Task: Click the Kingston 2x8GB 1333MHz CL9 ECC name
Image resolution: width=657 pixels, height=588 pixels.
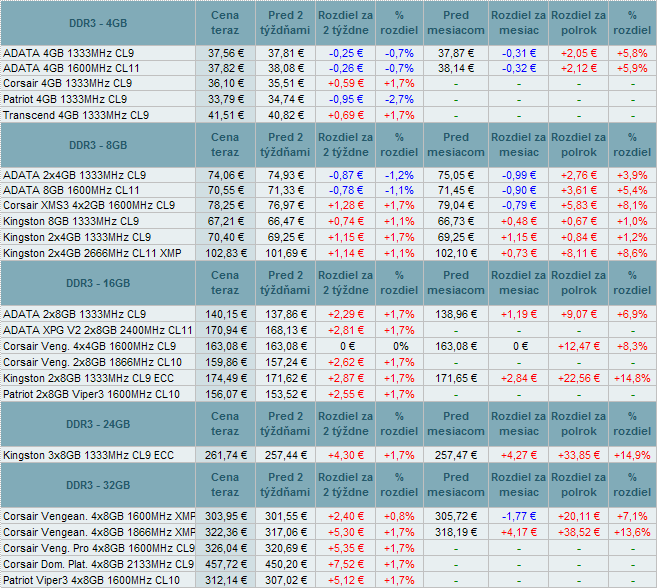Action: pyautogui.click(x=88, y=378)
